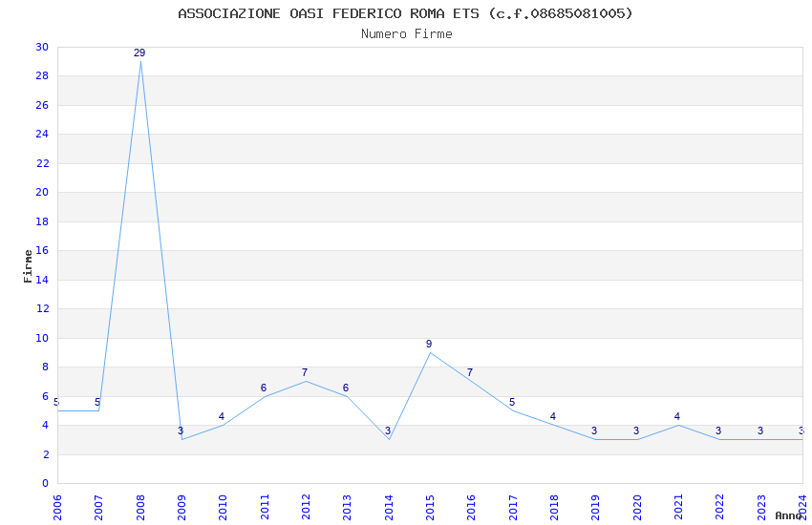Click the y-axis tick value 20
Screen dimensions: 812x525
42,193
